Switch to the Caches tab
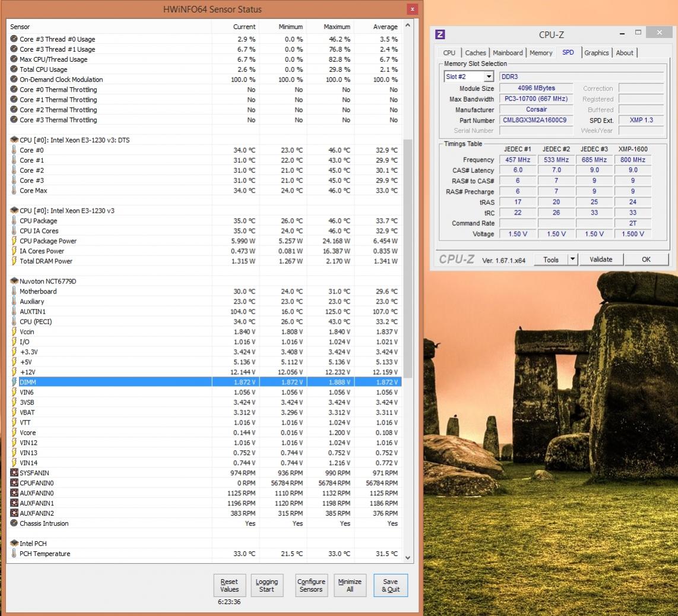This screenshot has width=678, height=616. pyautogui.click(x=475, y=53)
